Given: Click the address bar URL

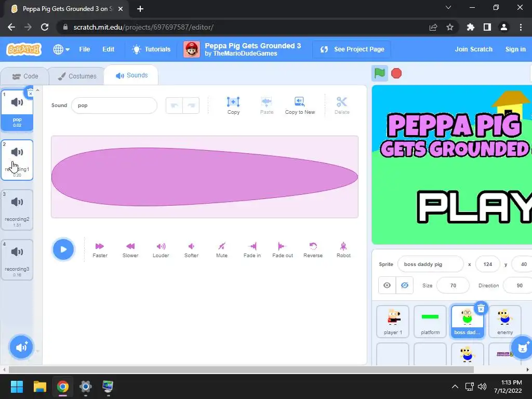Looking at the screenshot, I should click(143, 27).
